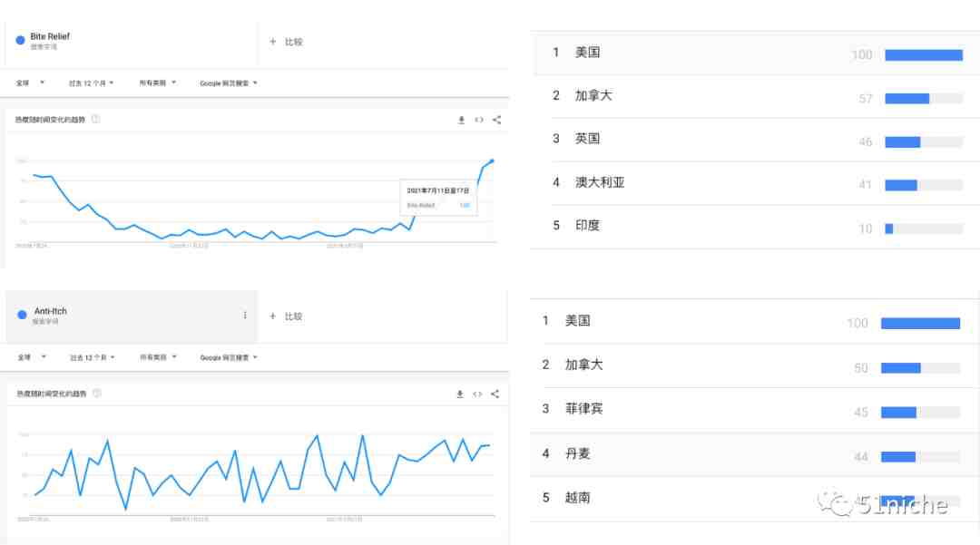Click value 45 next to 菲律宾
The width and height of the screenshot is (980, 545).
pos(861,413)
